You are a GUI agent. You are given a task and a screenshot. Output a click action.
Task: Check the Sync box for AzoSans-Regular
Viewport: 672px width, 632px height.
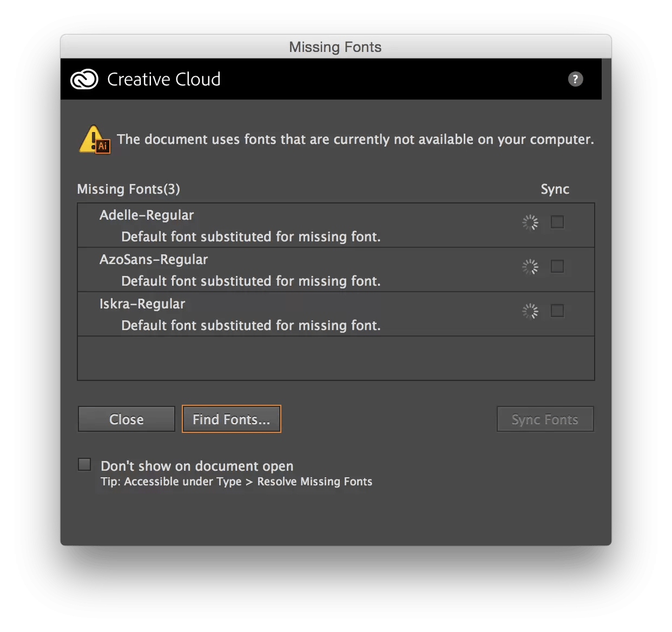point(557,266)
